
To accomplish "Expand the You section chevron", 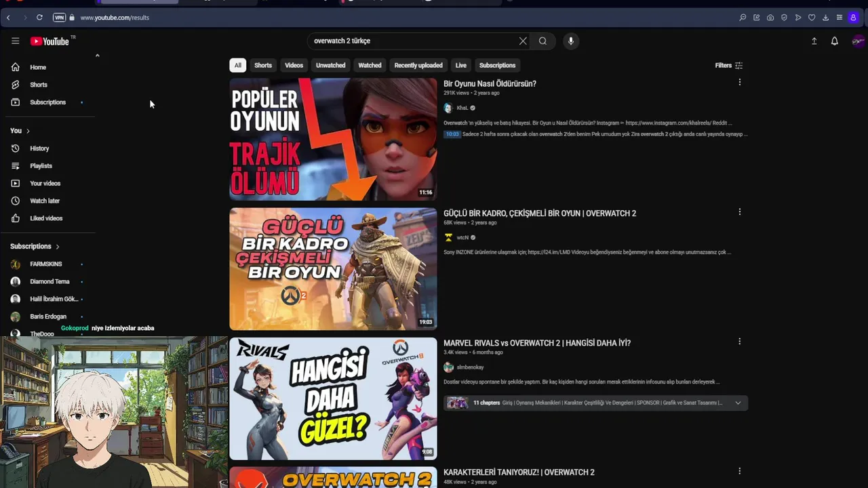I will [28, 131].
